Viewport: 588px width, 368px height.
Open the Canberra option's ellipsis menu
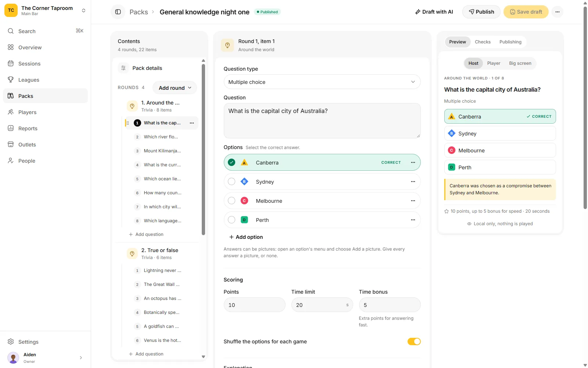pos(413,162)
